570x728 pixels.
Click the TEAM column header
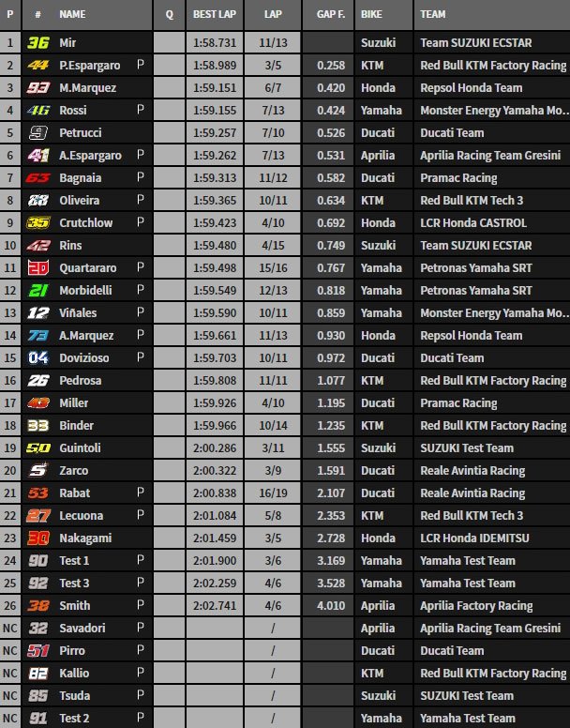coord(433,15)
